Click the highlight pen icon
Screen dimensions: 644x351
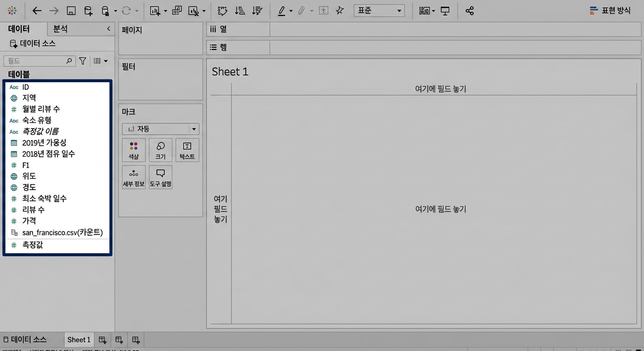(282, 11)
